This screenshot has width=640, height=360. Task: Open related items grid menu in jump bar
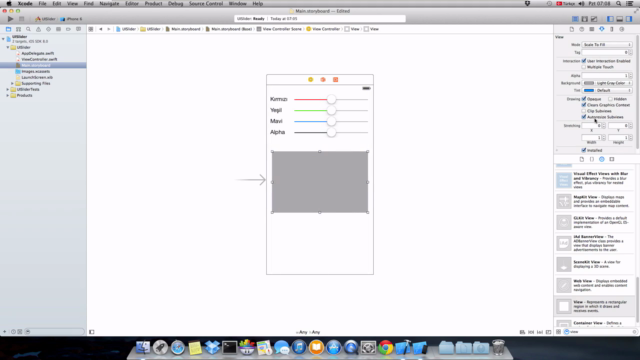91,29
